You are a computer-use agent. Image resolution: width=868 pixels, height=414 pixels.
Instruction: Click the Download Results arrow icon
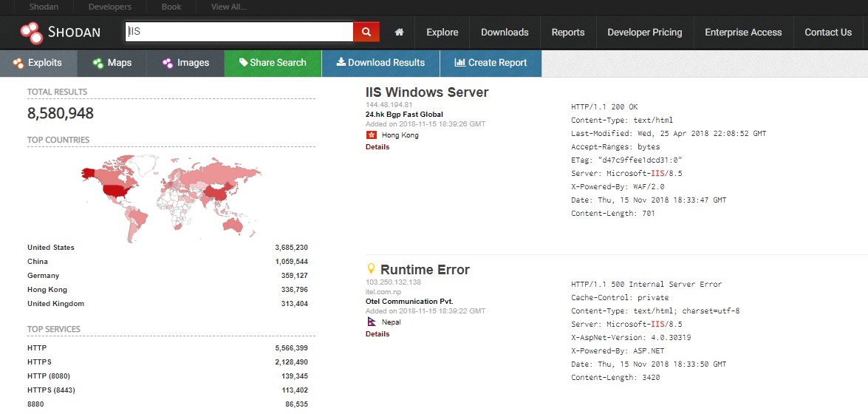click(341, 62)
